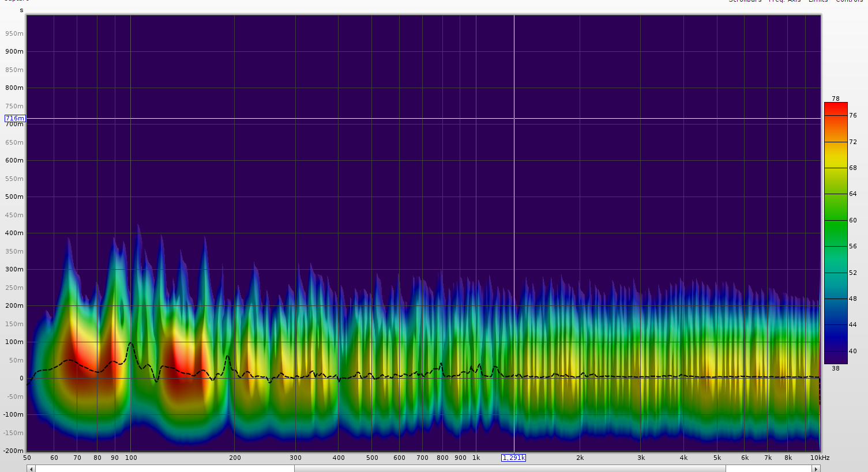This screenshot has height=472, width=868.
Task: Click the 400m time axis label
Action: (x=14, y=233)
